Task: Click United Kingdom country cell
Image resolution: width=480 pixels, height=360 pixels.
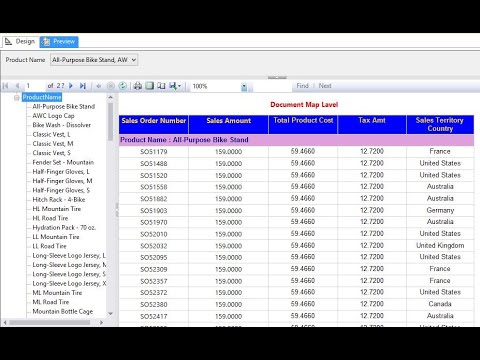Action: pyautogui.click(x=440, y=246)
